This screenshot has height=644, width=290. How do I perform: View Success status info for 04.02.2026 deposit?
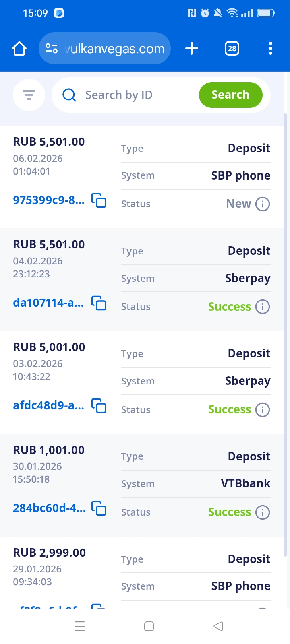point(263,307)
